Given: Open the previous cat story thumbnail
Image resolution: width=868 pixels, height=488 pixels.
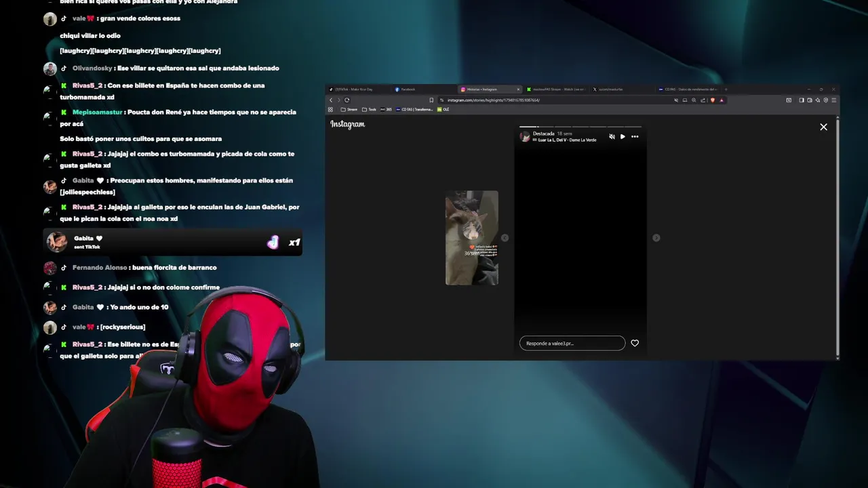Looking at the screenshot, I should 472,238.
